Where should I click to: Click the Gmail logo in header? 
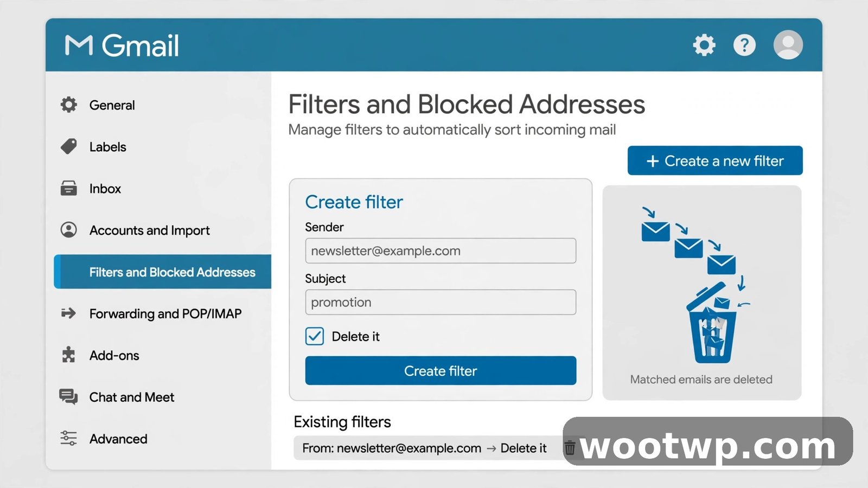click(x=122, y=45)
